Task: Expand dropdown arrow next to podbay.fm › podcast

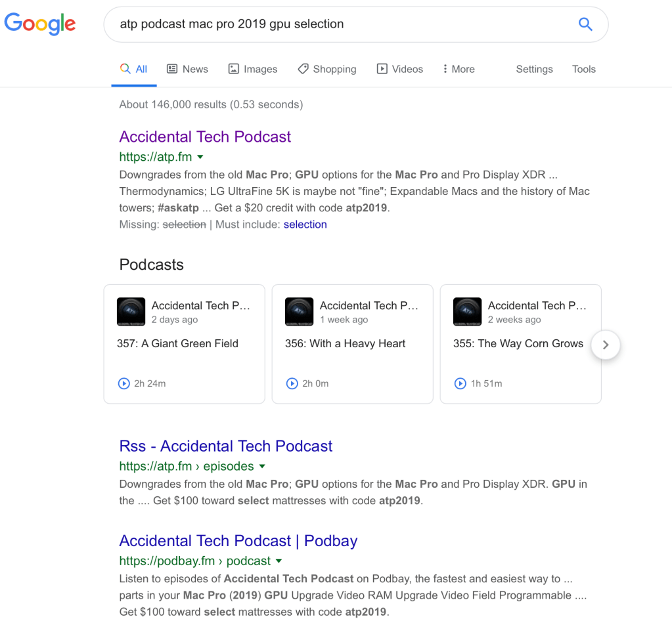Action: coord(279,561)
